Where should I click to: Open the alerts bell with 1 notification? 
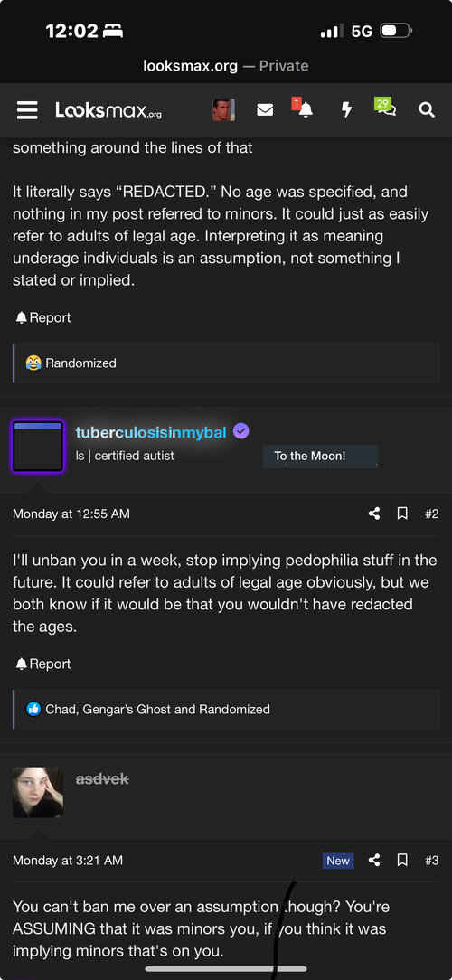[303, 108]
